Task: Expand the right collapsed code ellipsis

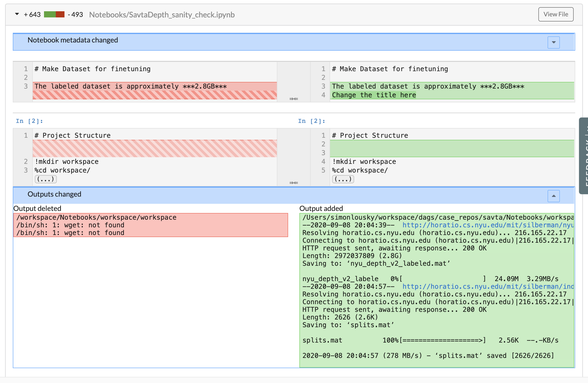Action: 343,179
